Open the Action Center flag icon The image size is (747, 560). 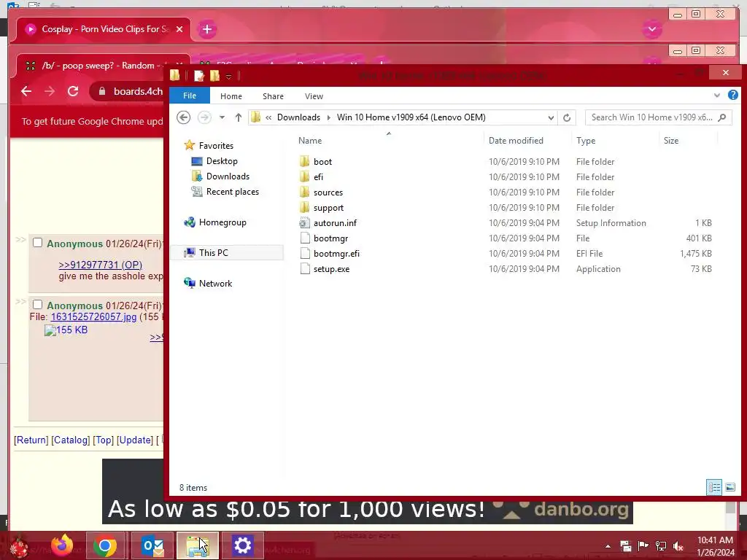(643, 545)
